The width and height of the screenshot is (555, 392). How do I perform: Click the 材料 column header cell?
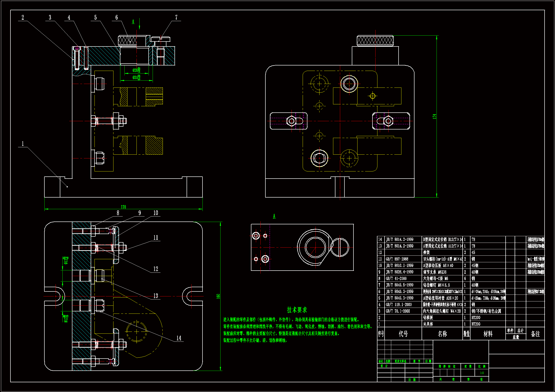(x=488, y=334)
